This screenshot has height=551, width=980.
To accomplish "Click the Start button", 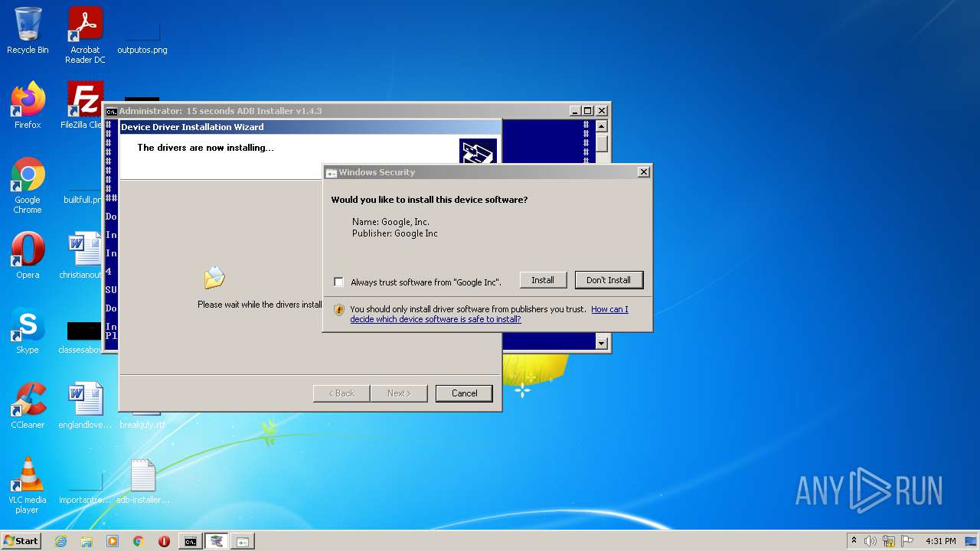I will point(21,541).
